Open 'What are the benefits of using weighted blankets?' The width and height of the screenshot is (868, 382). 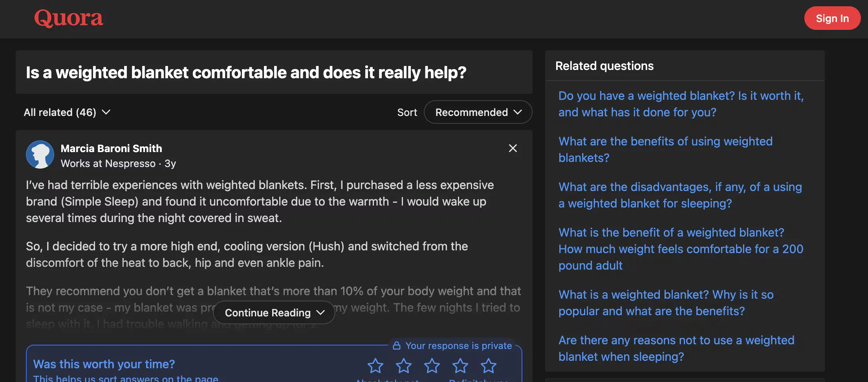(665, 149)
